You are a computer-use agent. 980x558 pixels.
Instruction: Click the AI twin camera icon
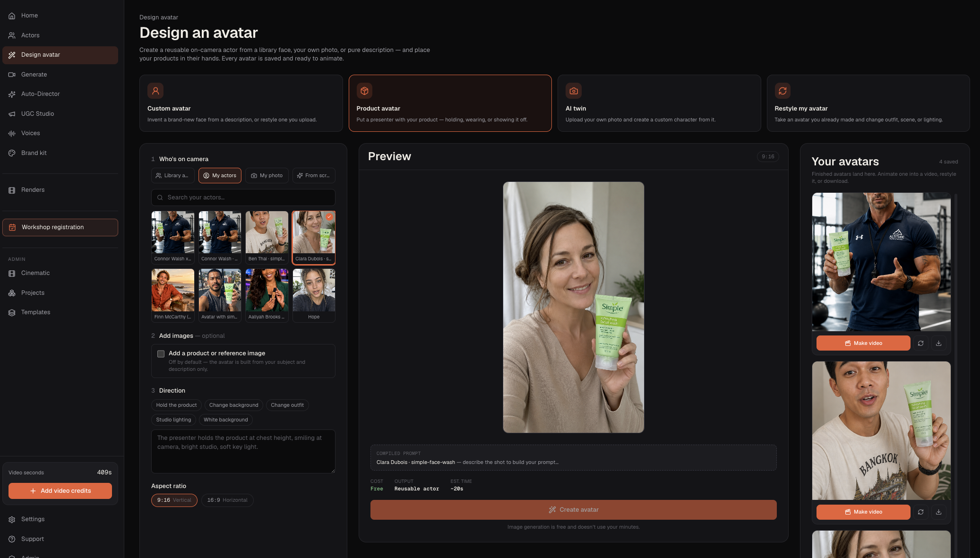574,91
